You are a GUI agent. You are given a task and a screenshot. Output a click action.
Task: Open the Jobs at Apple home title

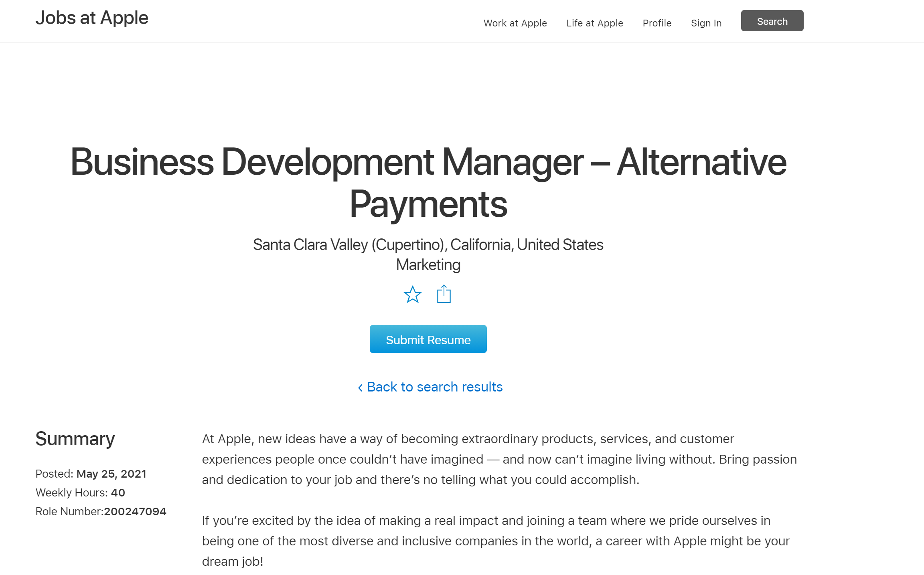[x=92, y=18]
